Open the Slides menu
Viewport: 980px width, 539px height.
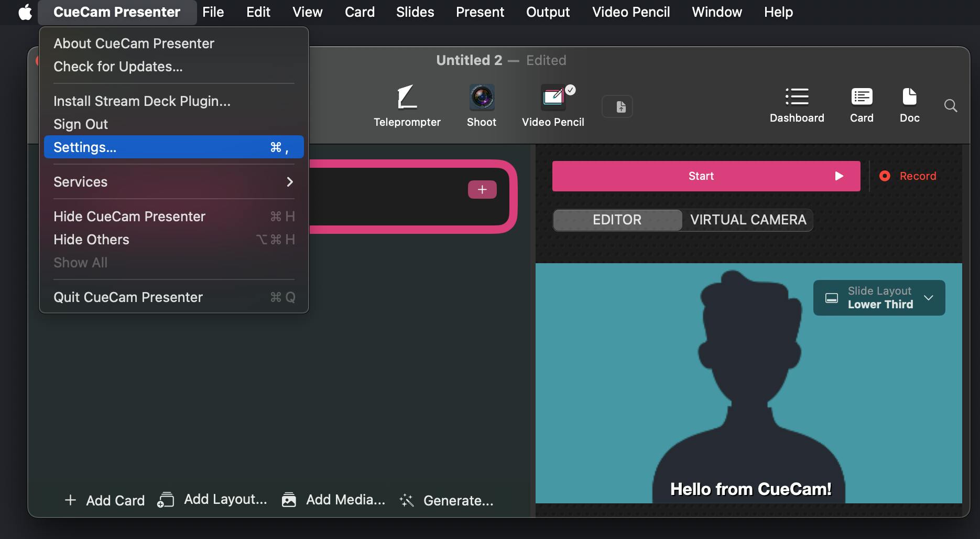415,12
